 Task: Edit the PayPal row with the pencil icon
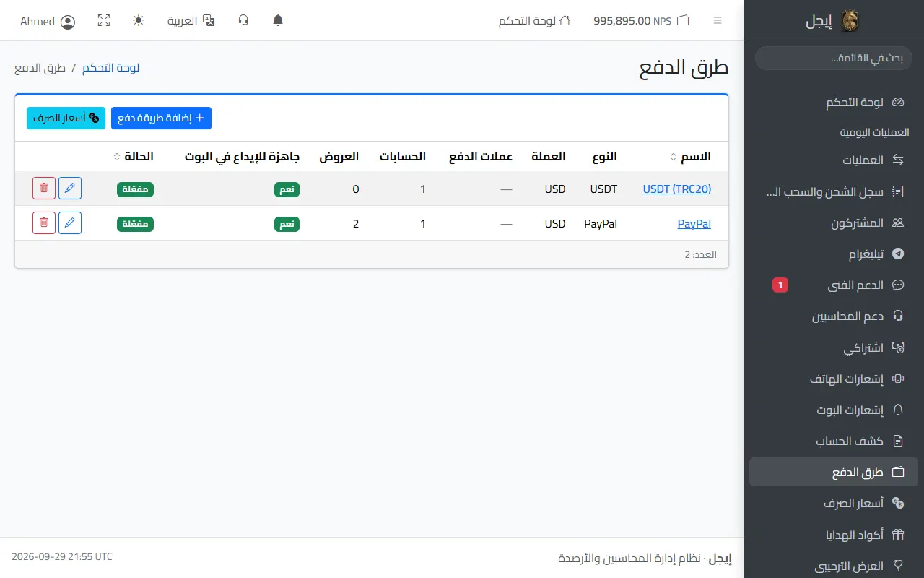click(70, 223)
